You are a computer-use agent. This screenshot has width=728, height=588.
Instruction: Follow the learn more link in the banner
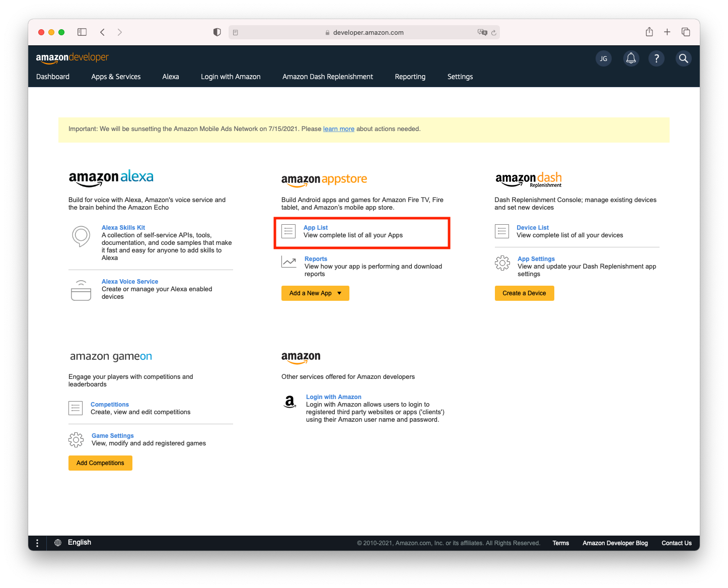click(339, 129)
